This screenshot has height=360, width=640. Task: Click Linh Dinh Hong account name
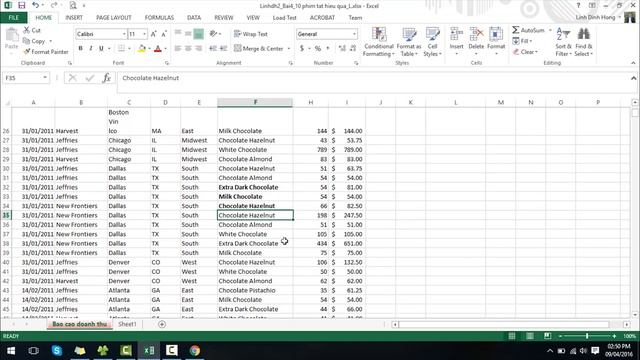(x=595, y=17)
